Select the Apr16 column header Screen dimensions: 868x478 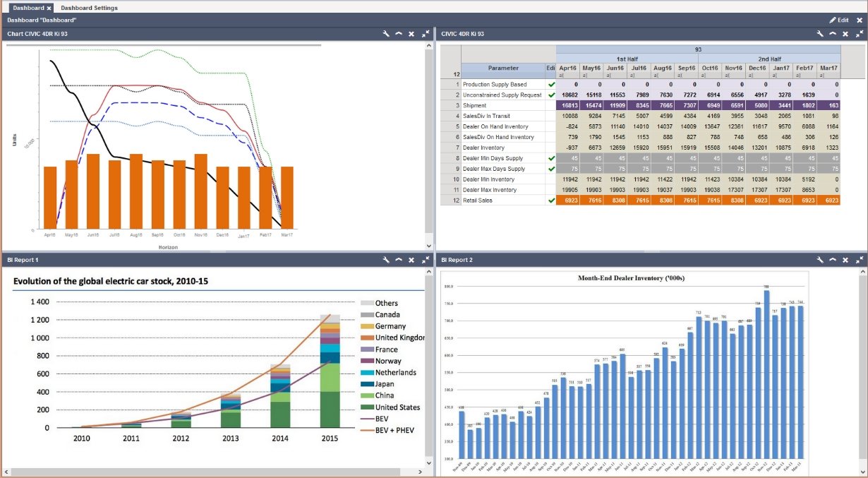[x=568, y=68]
